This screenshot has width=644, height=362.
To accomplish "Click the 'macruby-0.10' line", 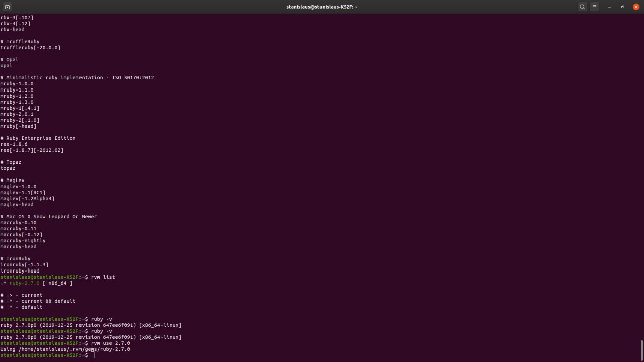I will click(x=19, y=223).
